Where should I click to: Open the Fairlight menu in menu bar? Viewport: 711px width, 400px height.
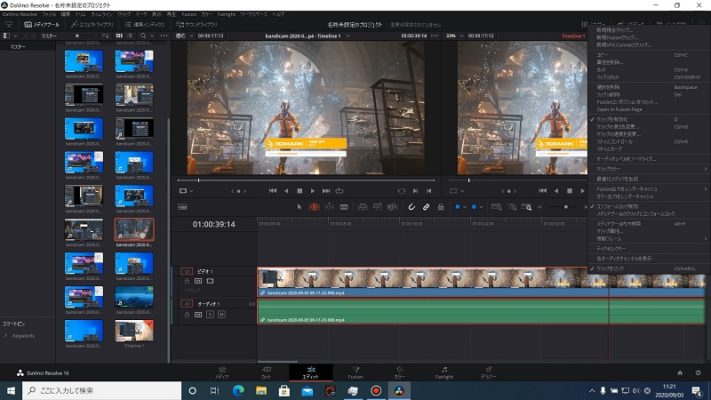tap(226, 15)
